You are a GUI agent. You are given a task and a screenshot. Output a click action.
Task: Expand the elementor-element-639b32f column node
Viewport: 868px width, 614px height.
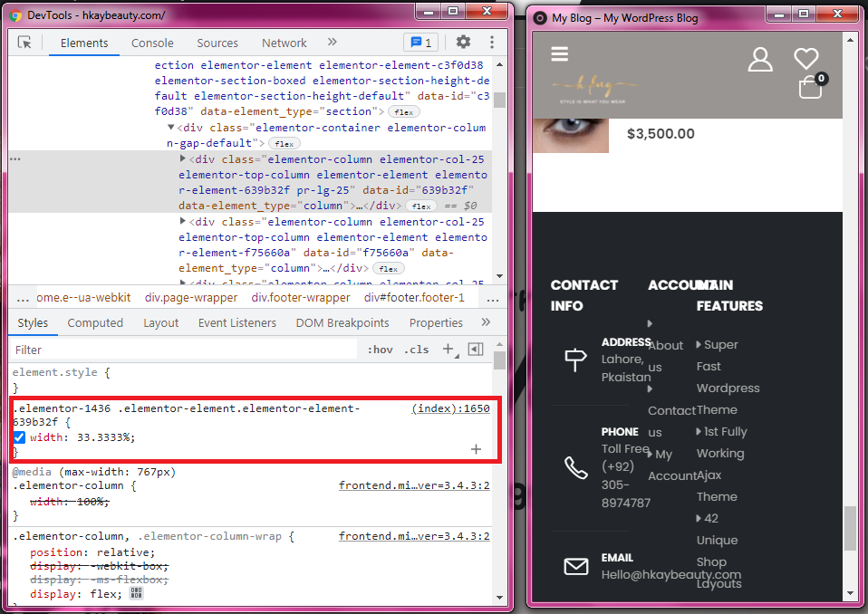tap(183, 158)
